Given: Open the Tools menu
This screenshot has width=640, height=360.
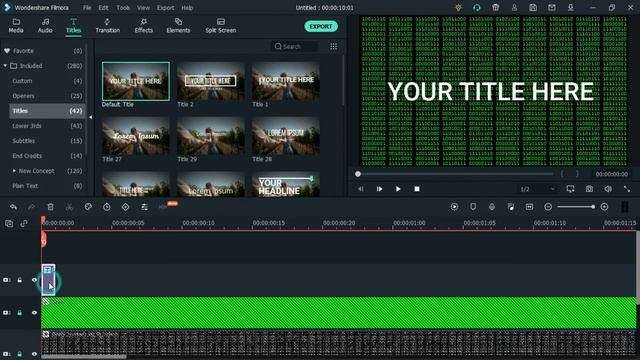Looking at the screenshot, I should click(x=123, y=8).
